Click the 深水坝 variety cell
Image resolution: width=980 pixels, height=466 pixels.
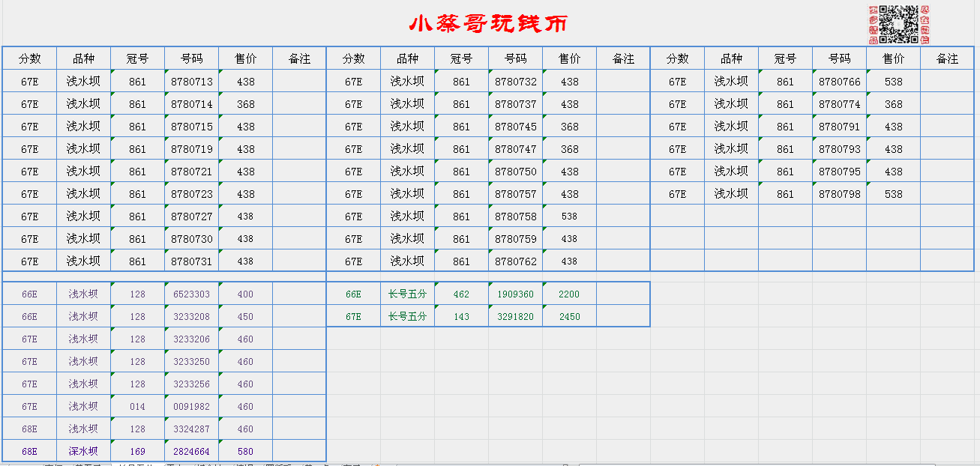83,452
